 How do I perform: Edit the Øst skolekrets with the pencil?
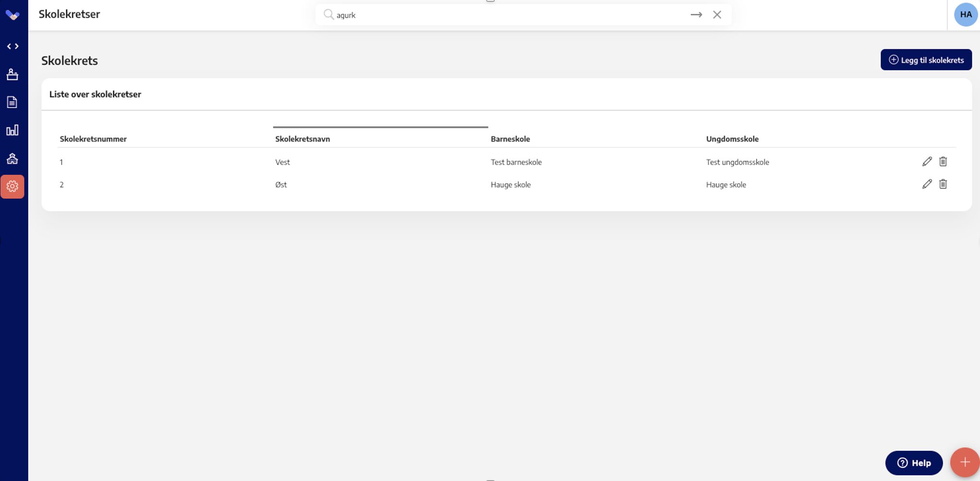pyautogui.click(x=927, y=184)
